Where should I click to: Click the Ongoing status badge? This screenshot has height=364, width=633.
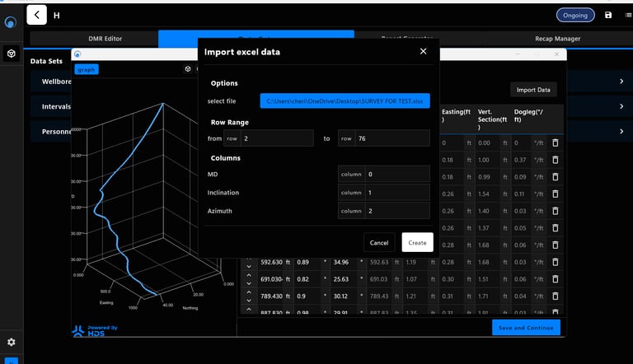[x=575, y=16]
